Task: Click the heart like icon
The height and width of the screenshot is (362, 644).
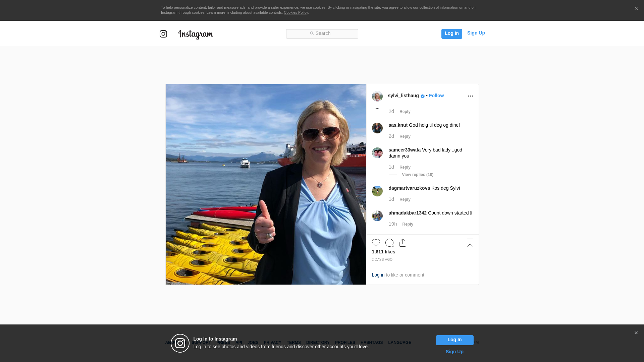Action: pos(376,243)
